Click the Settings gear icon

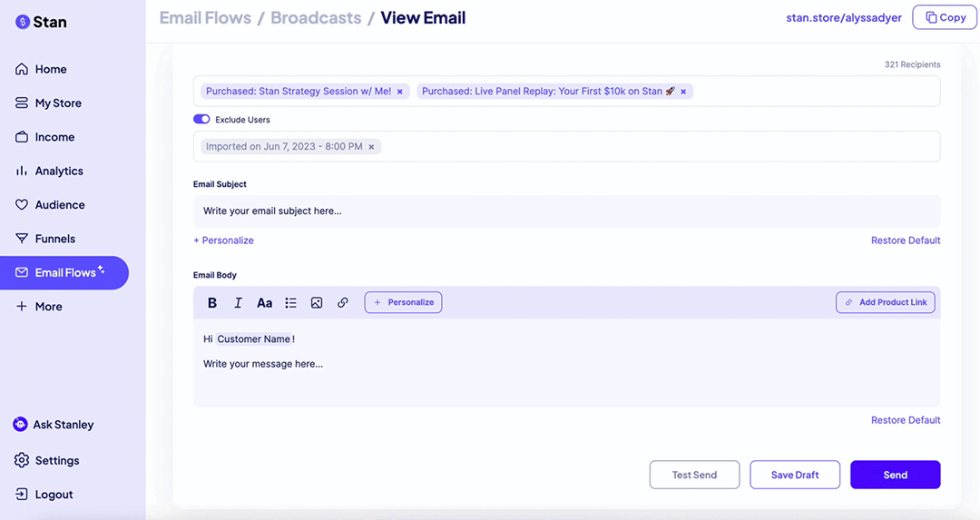pos(22,460)
